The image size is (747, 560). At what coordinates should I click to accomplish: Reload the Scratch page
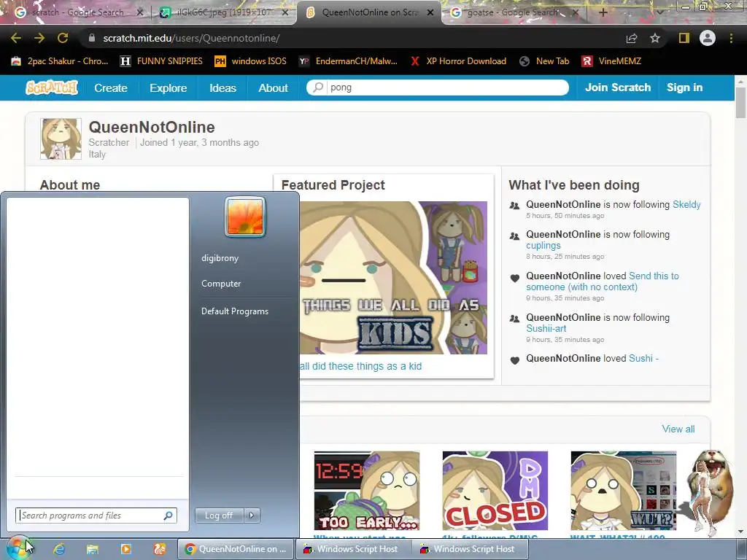[x=63, y=38]
